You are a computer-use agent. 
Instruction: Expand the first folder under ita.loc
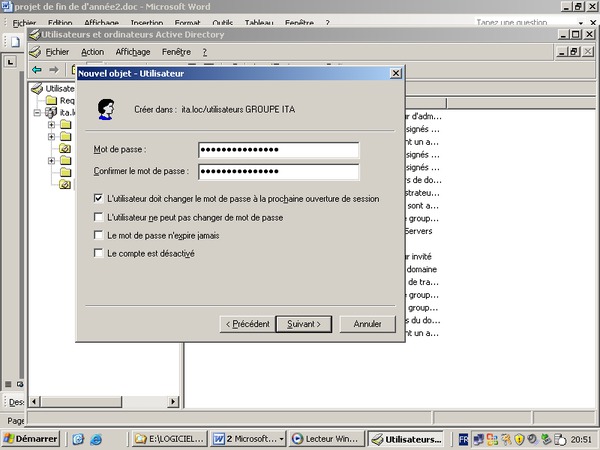pos(51,125)
